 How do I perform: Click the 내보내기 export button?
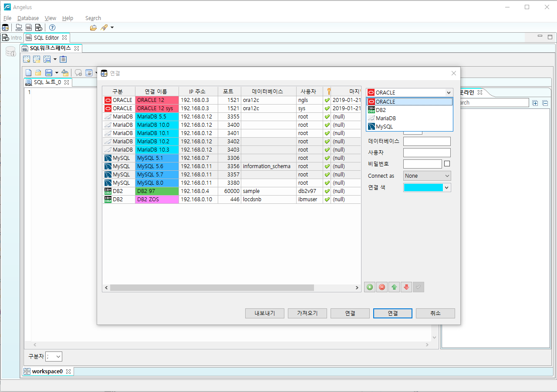[x=265, y=313]
